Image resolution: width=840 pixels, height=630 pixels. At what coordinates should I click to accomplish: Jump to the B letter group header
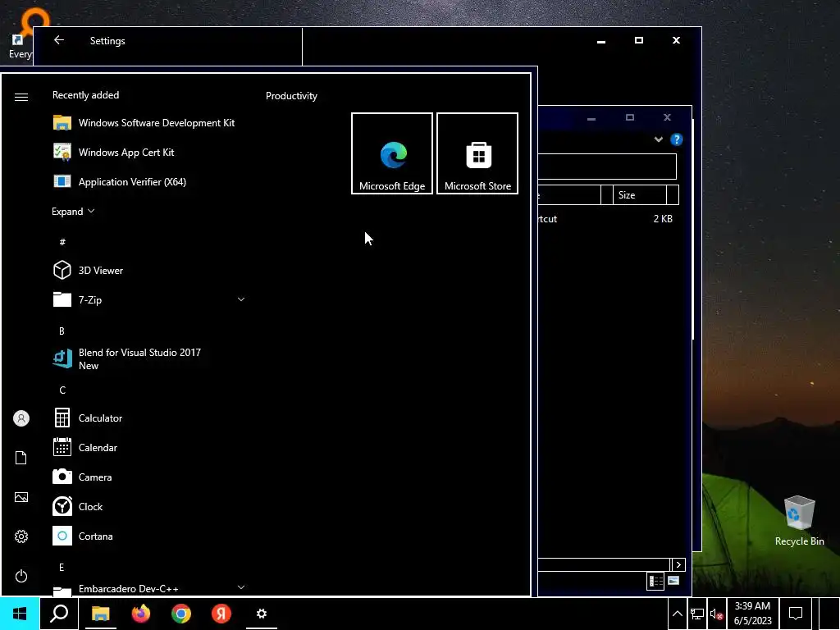(x=62, y=331)
